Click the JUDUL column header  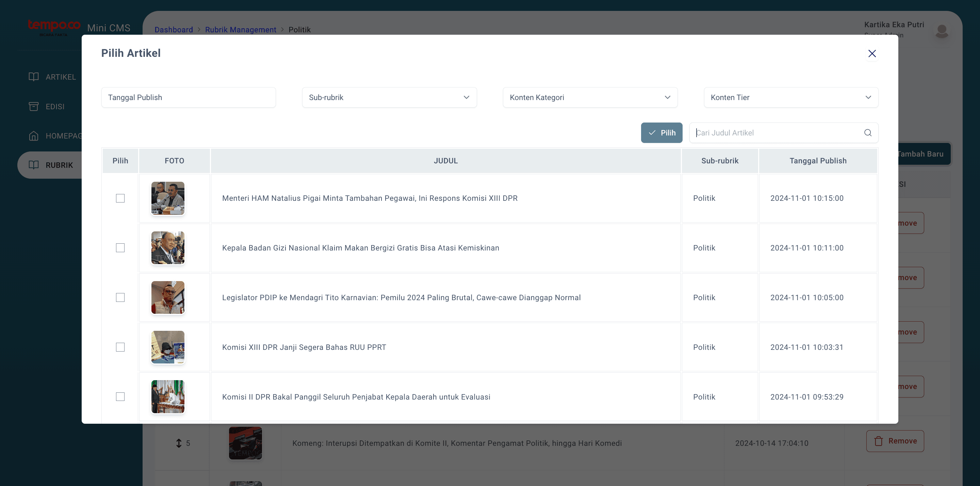(x=445, y=161)
